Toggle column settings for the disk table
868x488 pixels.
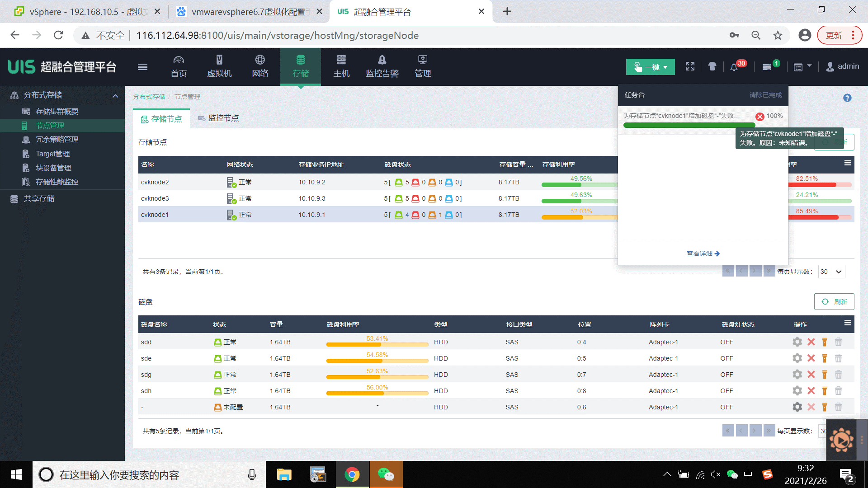point(847,323)
